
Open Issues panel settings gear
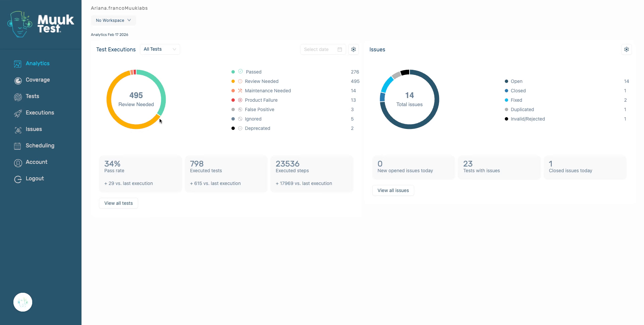point(626,49)
